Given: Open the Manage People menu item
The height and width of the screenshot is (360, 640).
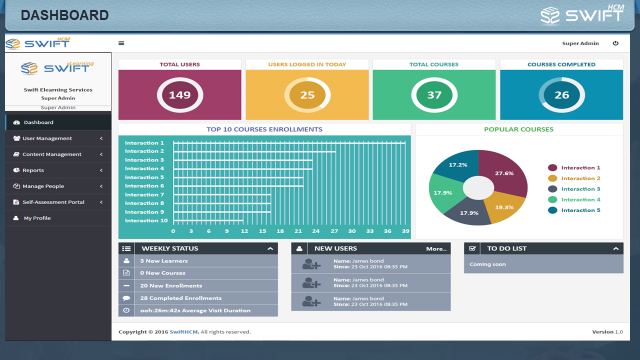Looking at the screenshot, I should (x=58, y=186).
